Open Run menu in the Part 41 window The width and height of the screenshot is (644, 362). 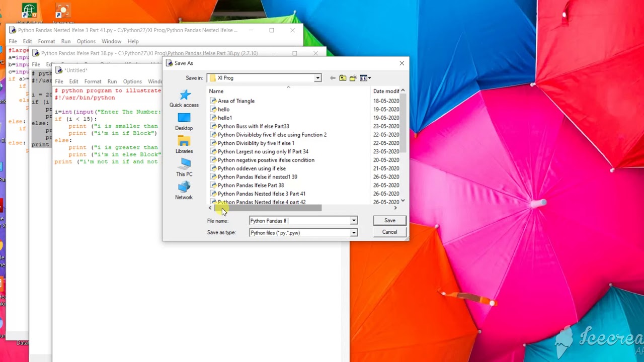click(66, 41)
